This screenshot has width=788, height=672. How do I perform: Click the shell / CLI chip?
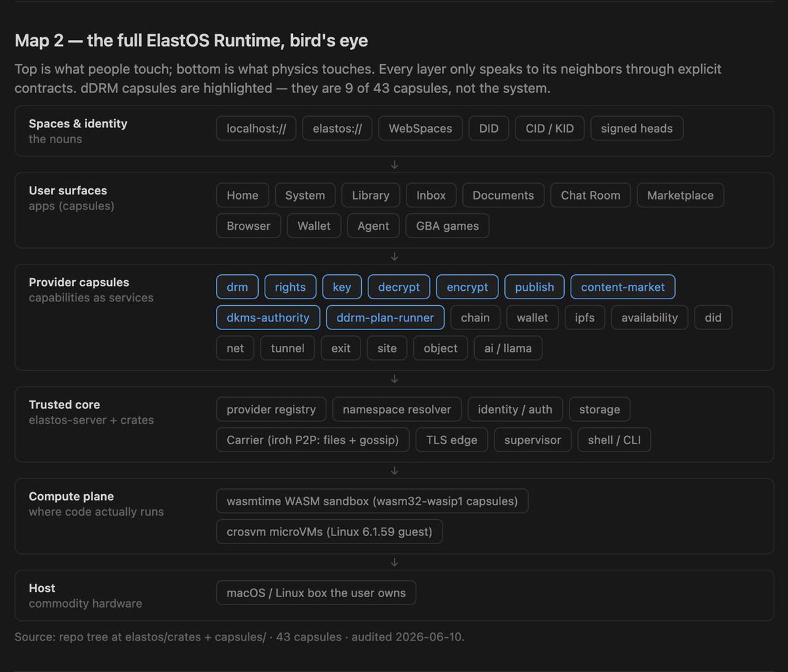(x=614, y=440)
